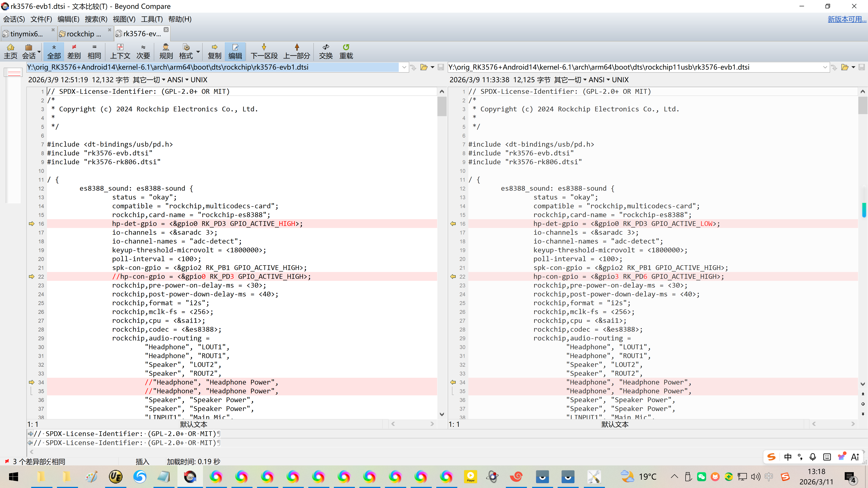Toggle 差别 show-differences filter

tap(74, 51)
